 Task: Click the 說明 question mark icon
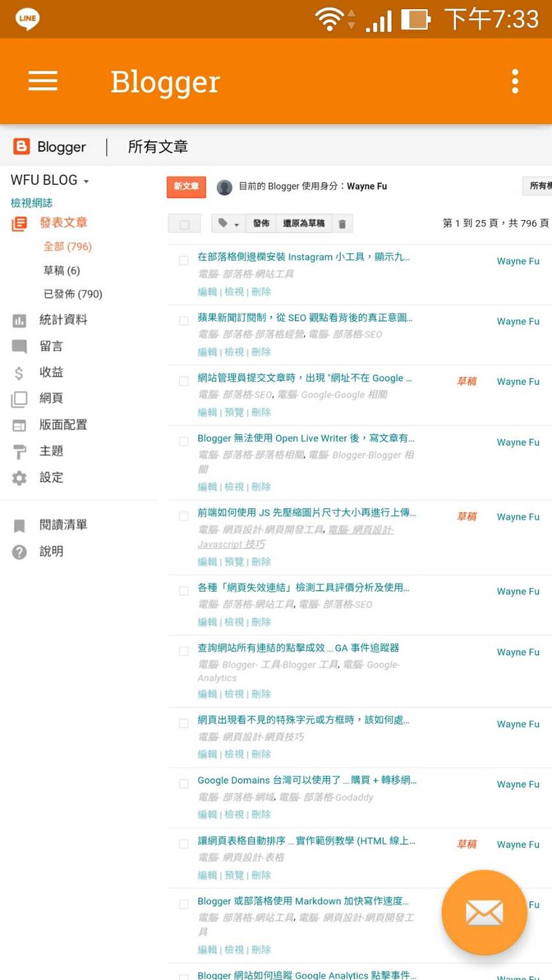pos(19,552)
